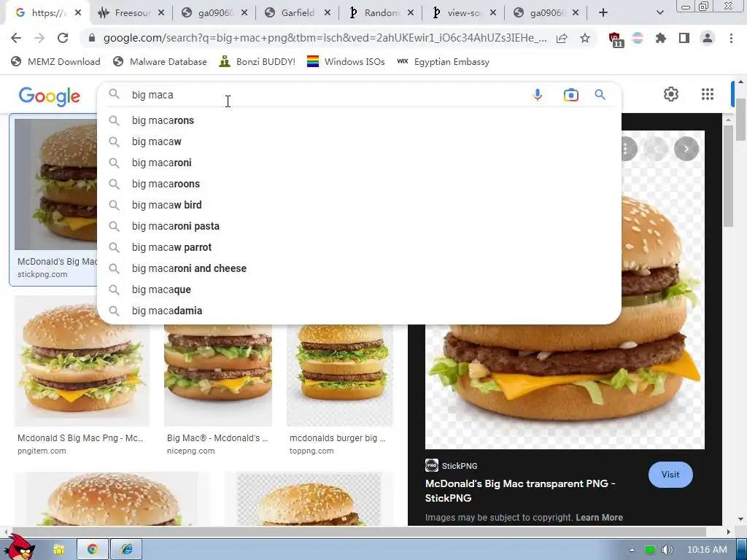747x560 pixels.
Task: Open a new tab with plus button
Action: 603,13
